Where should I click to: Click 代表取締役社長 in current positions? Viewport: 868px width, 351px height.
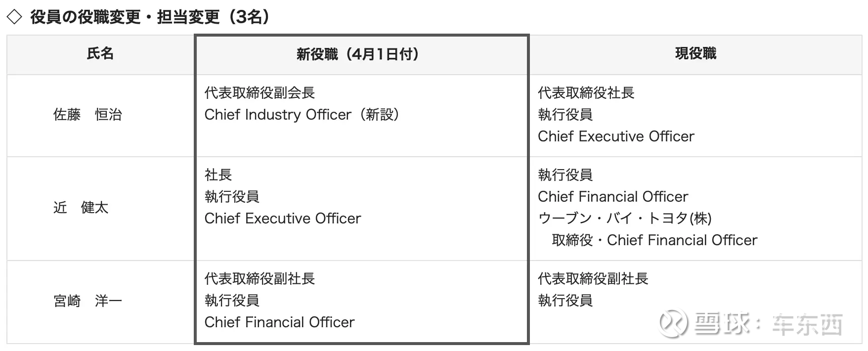coord(586,93)
